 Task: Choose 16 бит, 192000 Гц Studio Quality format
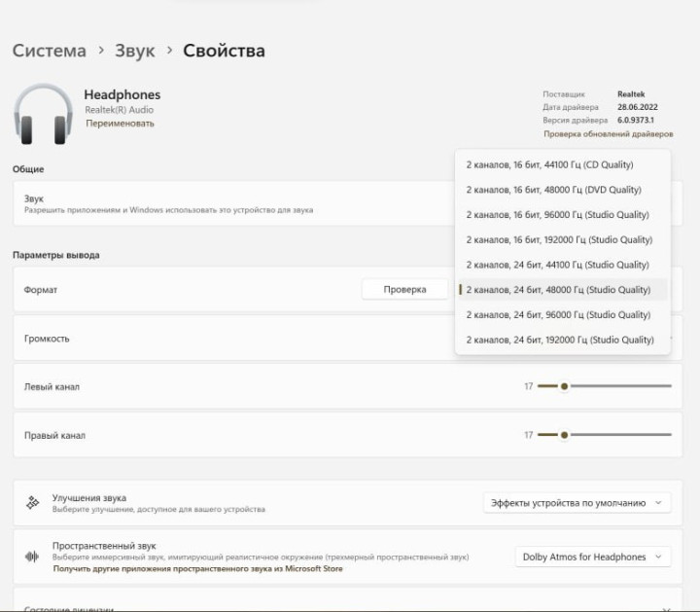(559, 239)
